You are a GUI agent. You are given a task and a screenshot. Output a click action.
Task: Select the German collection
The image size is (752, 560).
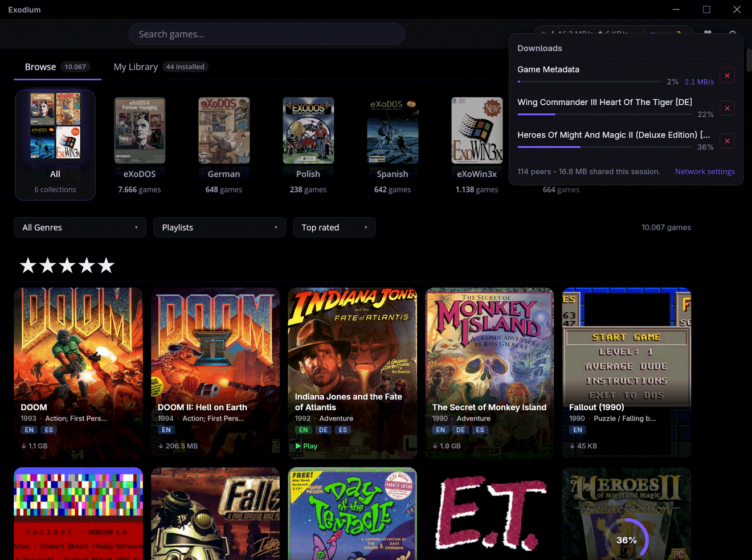click(x=224, y=145)
